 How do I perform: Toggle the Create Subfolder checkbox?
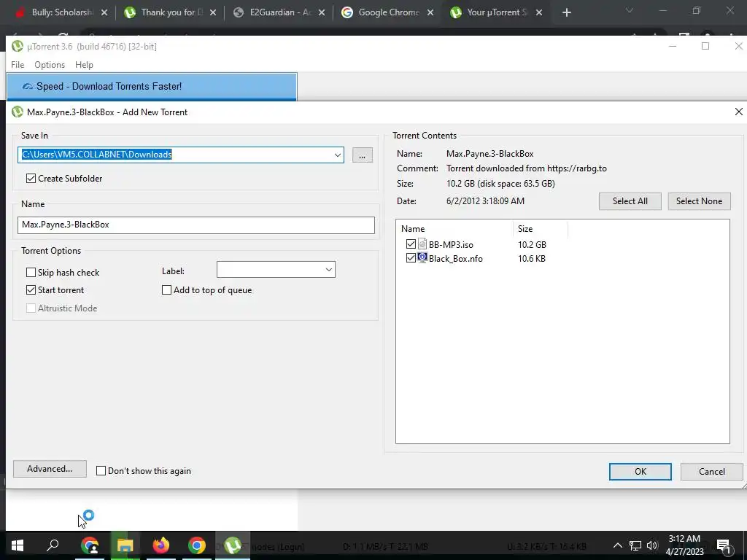(x=31, y=179)
